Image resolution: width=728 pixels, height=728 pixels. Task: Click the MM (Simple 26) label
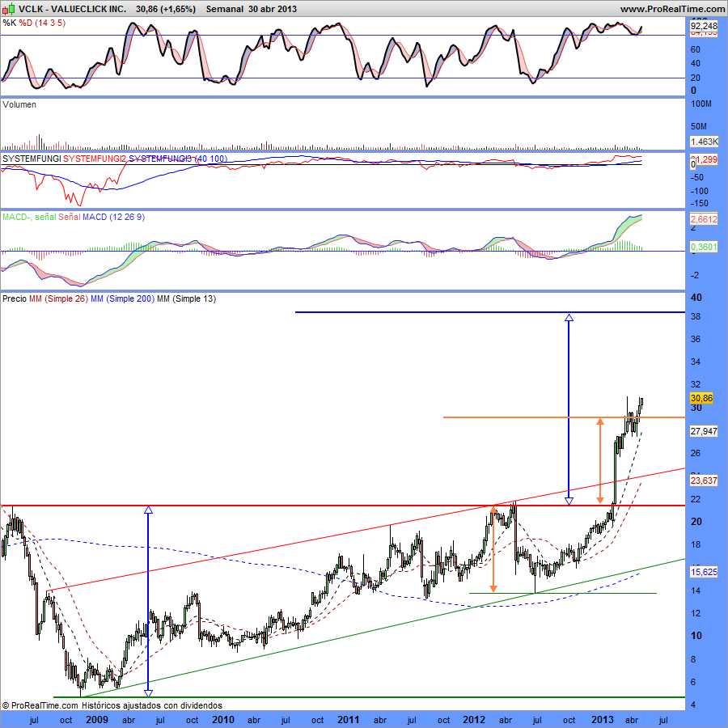click(58, 298)
